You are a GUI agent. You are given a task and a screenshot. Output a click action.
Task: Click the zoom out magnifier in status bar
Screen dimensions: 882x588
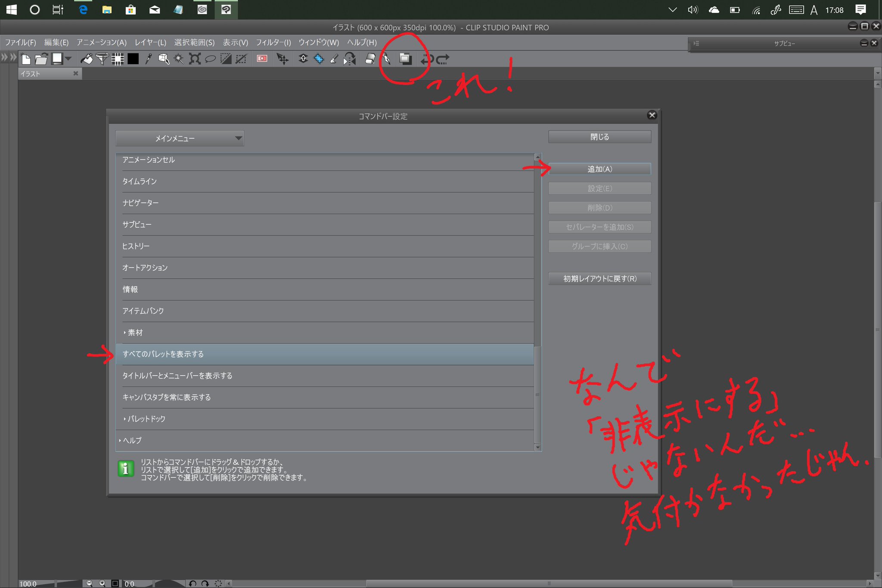[x=89, y=583]
